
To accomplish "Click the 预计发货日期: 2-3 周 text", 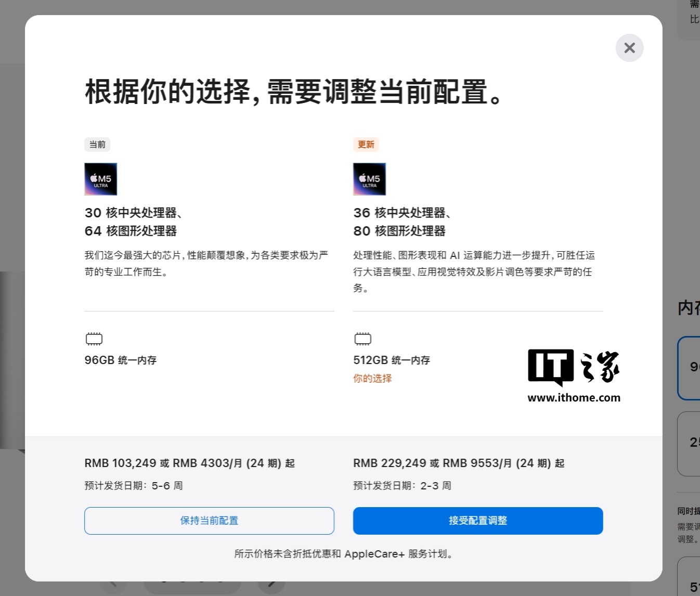I will pyautogui.click(x=402, y=486).
